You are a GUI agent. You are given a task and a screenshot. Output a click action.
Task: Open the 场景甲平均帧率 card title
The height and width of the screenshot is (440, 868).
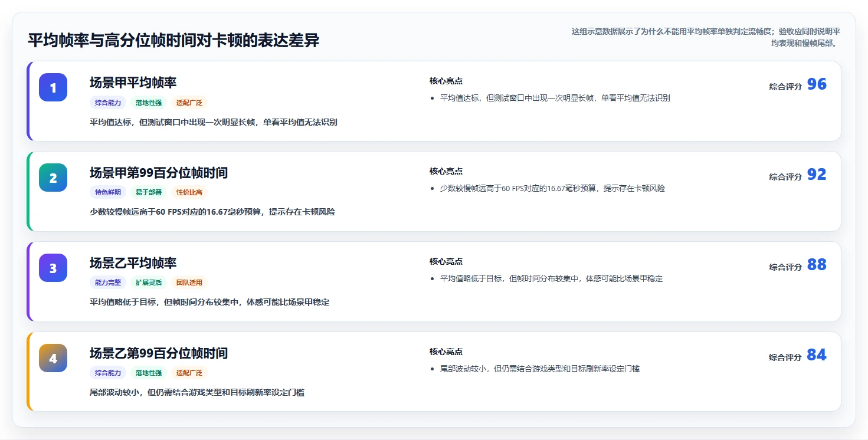[x=133, y=83]
